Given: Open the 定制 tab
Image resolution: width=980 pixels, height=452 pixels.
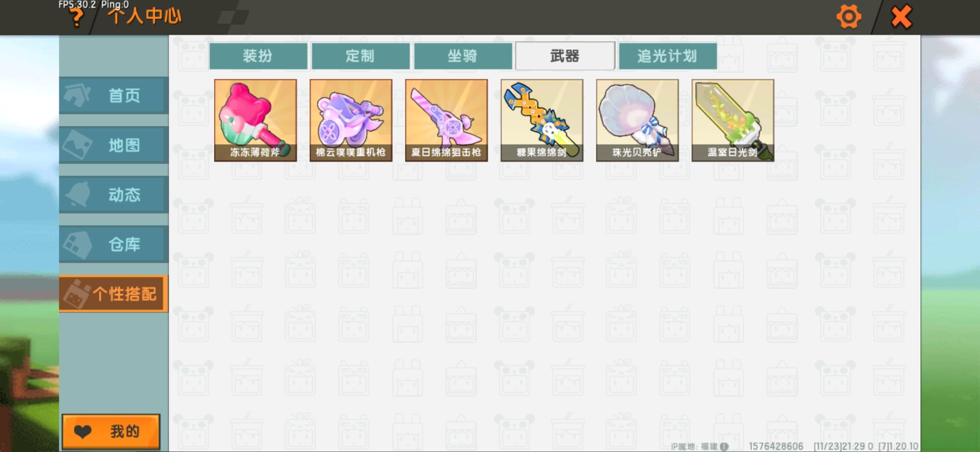Looking at the screenshot, I should point(361,56).
